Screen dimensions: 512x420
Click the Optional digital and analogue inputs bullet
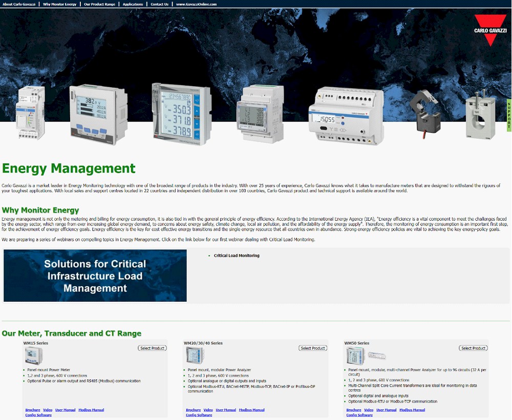tap(378, 396)
